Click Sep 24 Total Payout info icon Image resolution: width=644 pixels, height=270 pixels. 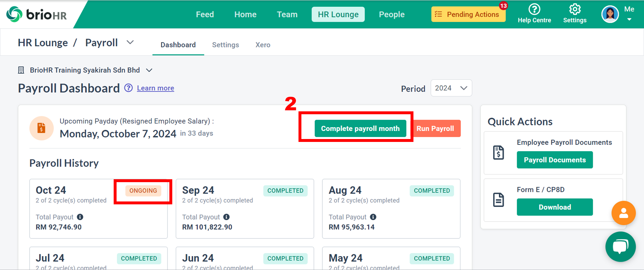pyautogui.click(x=227, y=217)
